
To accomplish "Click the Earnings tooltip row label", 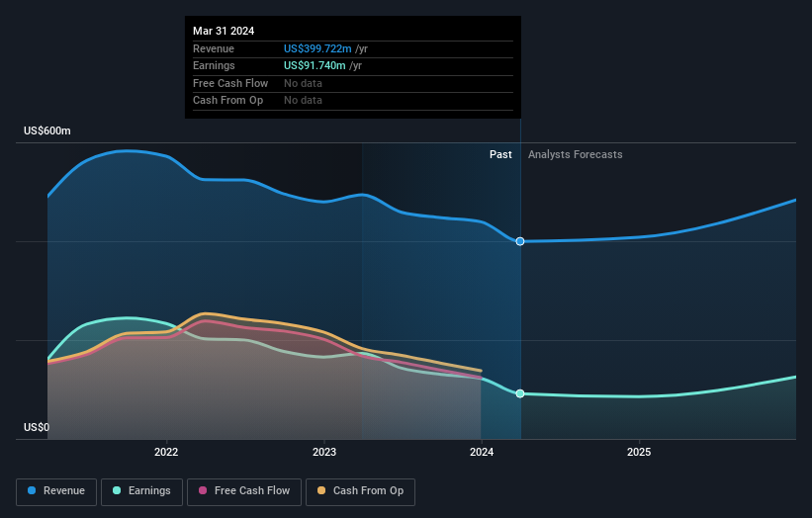I will [x=214, y=65].
